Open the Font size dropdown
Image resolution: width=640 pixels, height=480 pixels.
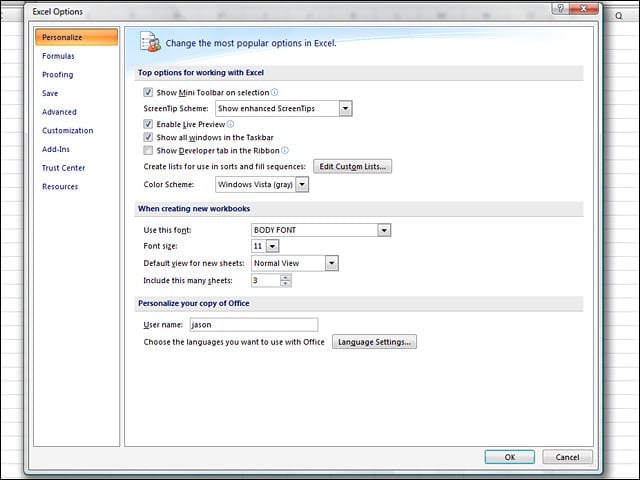(x=272, y=246)
